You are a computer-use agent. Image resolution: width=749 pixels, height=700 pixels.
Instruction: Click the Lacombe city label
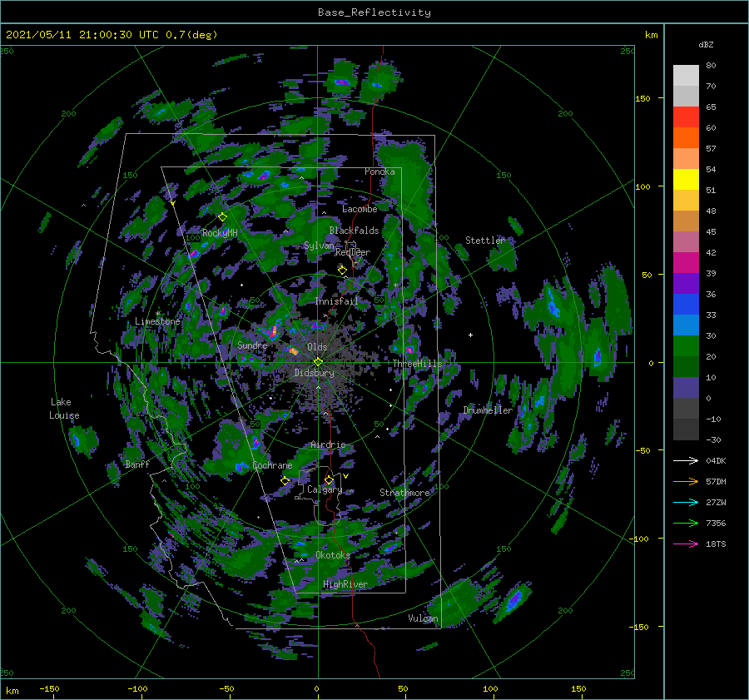point(360,209)
